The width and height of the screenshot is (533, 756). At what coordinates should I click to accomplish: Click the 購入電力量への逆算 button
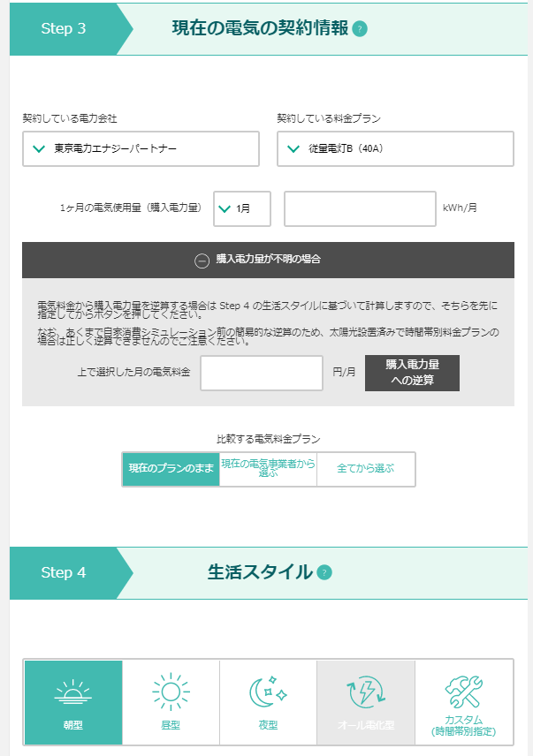click(x=412, y=373)
